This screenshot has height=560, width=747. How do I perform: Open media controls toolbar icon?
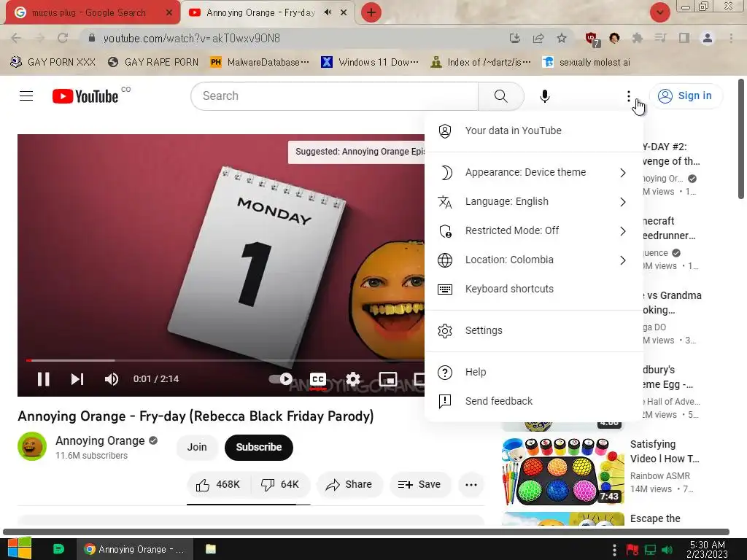(x=660, y=38)
